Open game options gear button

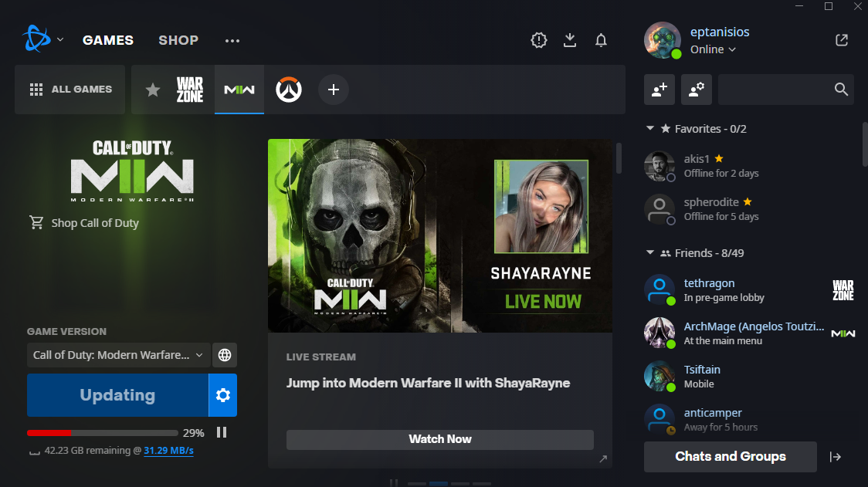point(222,395)
